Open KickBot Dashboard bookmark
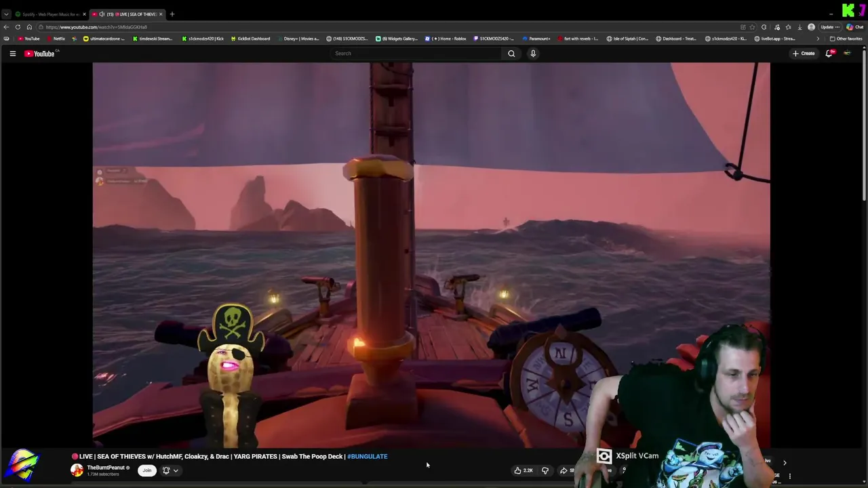The image size is (868, 488). (250, 39)
